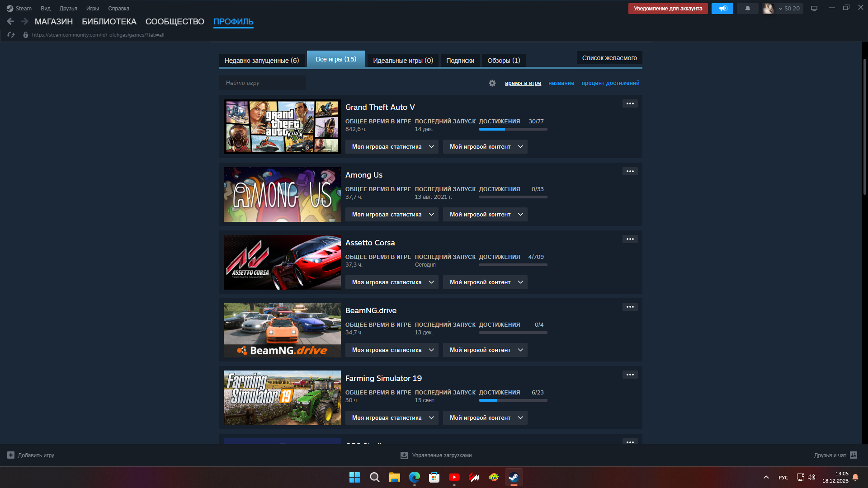Viewport: 868px width, 488px height.
Task: Open the profile avatar in the header
Action: point(768,9)
